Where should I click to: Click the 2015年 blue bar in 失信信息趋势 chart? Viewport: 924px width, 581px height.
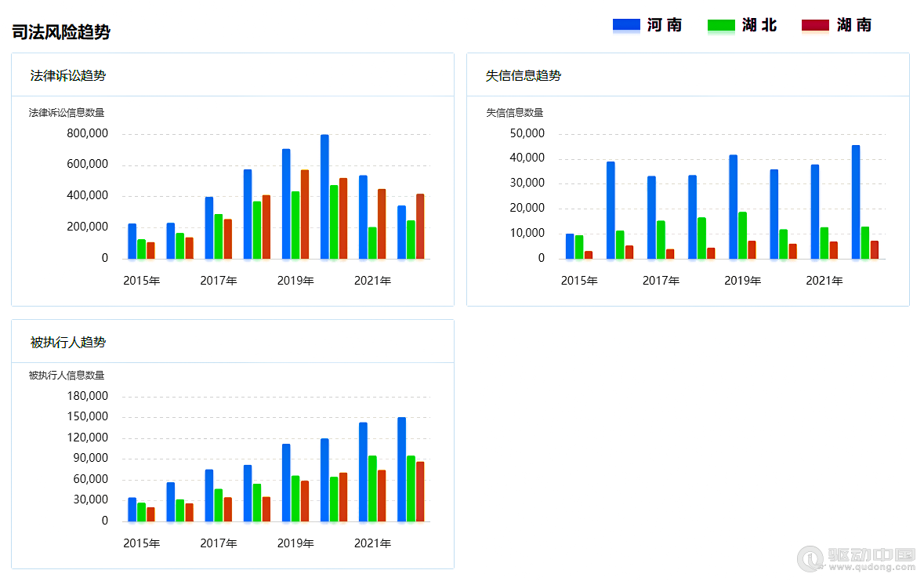click(570, 246)
